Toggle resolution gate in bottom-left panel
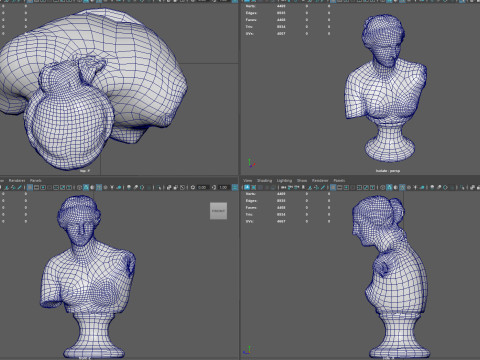 click(43, 187)
